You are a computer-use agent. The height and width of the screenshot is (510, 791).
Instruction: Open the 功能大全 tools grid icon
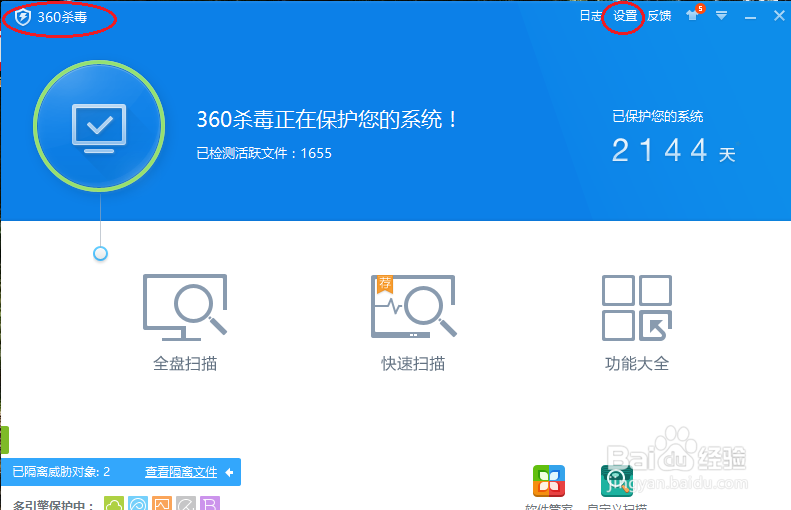pos(637,308)
